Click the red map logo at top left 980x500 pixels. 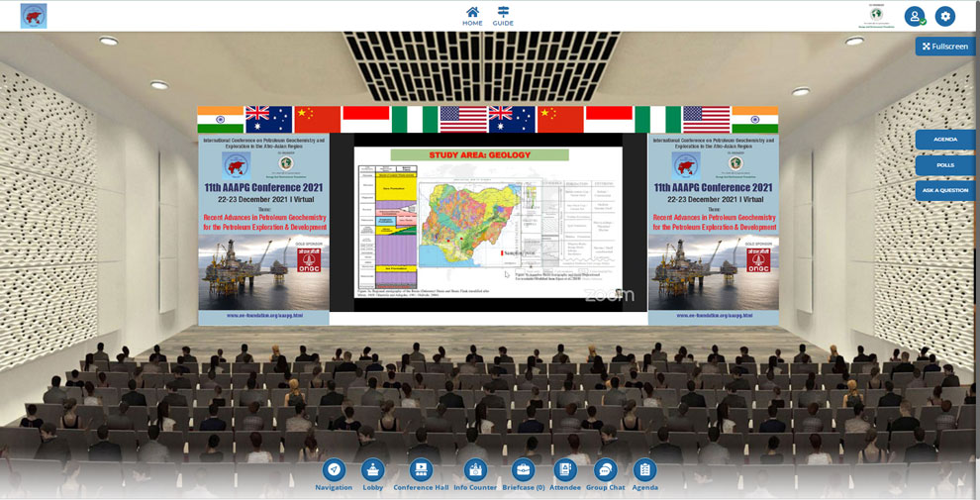coord(33,16)
